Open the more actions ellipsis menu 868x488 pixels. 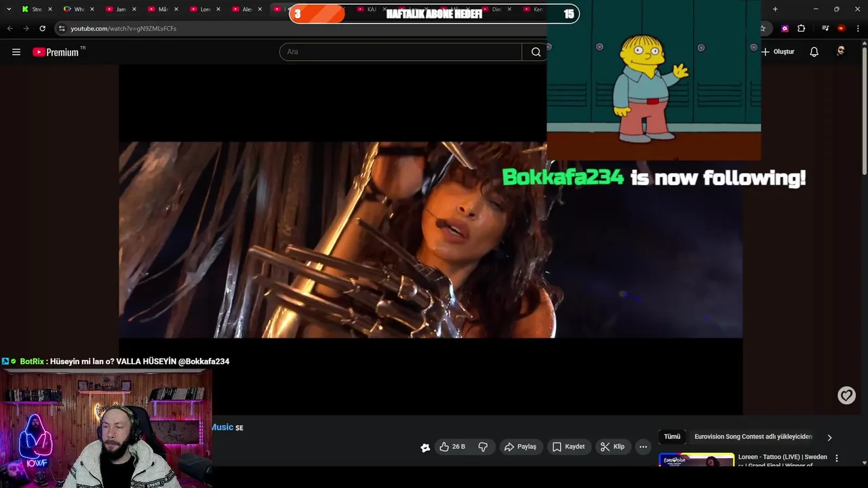coord(643,447)
